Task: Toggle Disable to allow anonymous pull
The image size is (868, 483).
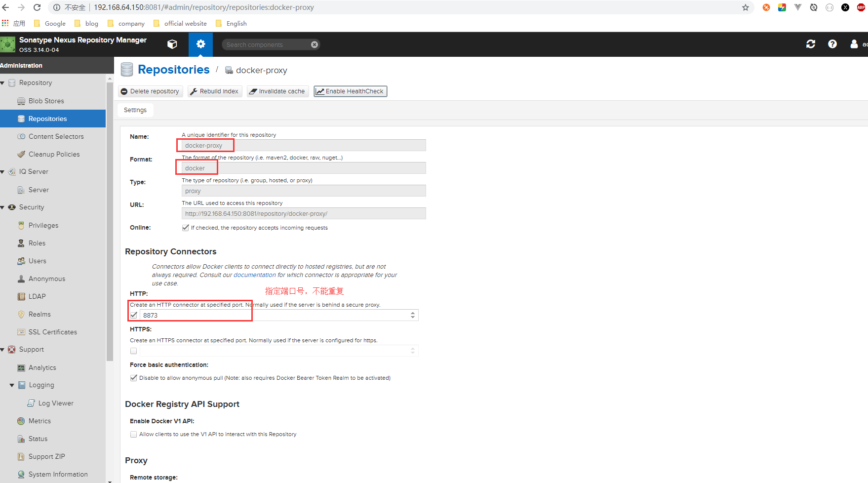Action: click(134, 378)
